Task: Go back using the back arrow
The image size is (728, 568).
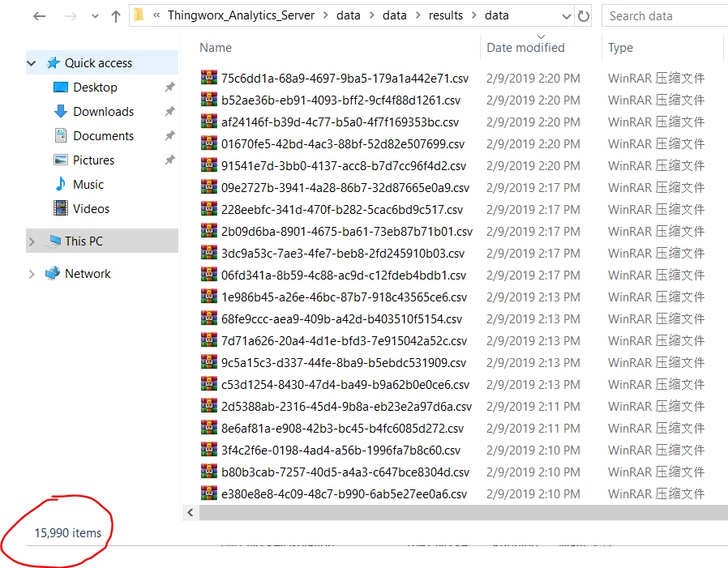Action: [x=40, y=16]
